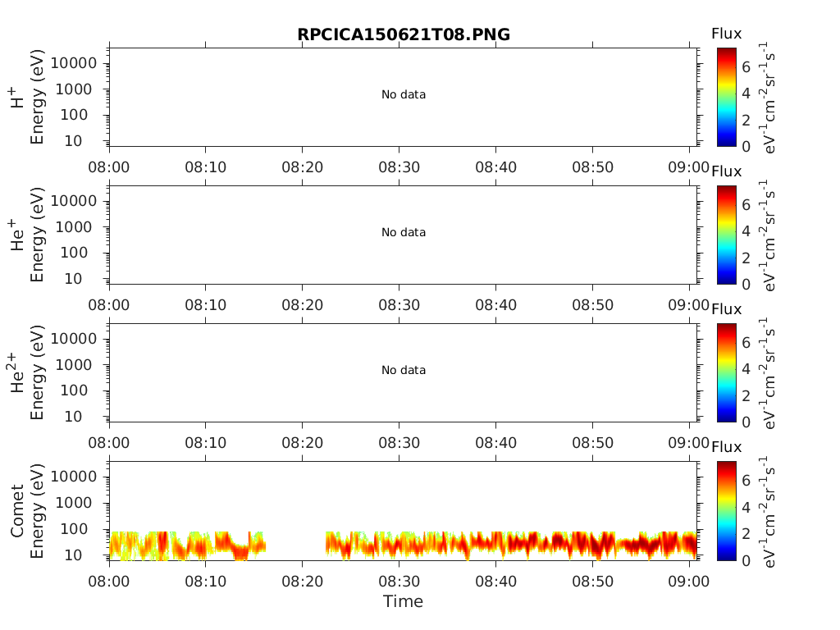Image resolution: width=840 pixels, height=630 pixels.
Task: Click the 0 tick on the H+ colorbar
Action: coord(746,146)
